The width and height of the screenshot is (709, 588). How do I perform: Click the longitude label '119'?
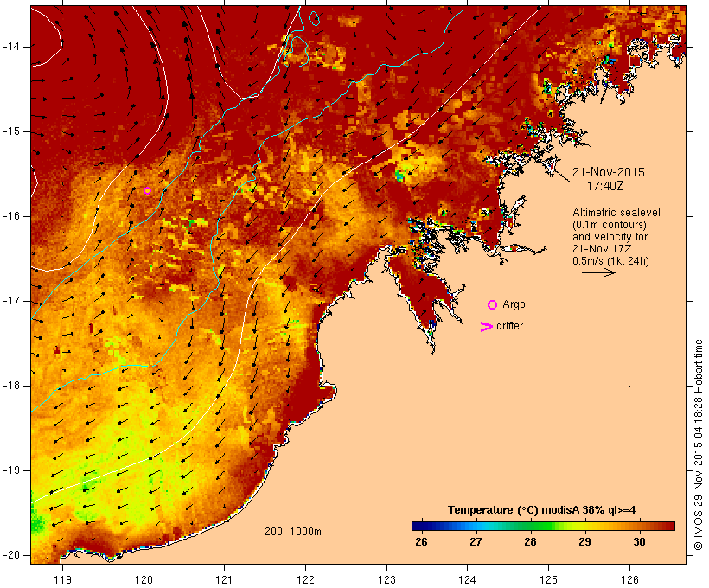62,579
